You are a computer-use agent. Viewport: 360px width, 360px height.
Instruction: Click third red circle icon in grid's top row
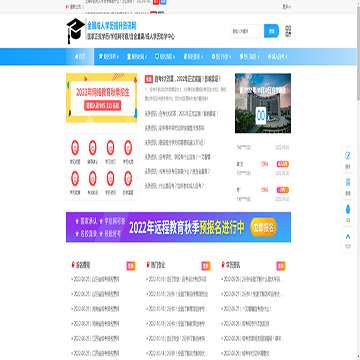[110, 148]
